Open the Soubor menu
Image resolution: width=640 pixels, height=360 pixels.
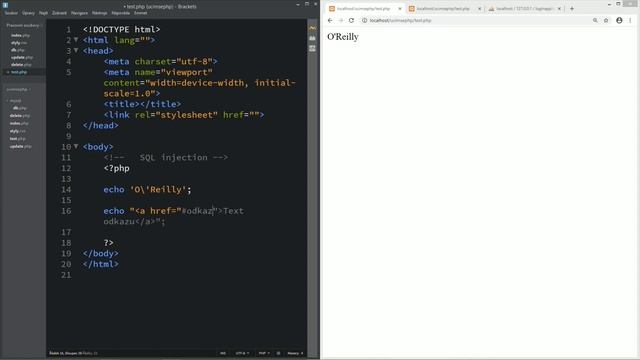pos(11,13)
